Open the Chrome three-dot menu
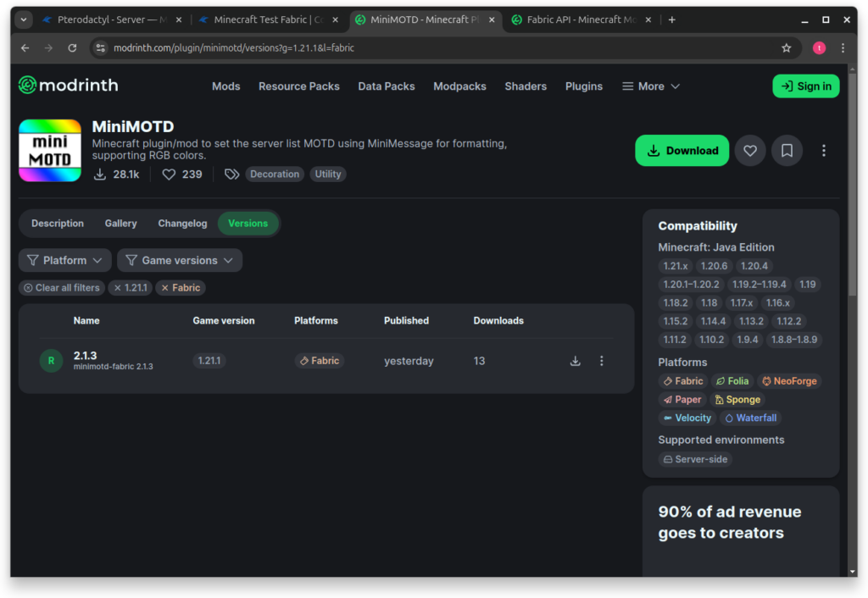This screenshot has height=598, width=868. pos(843,48)
